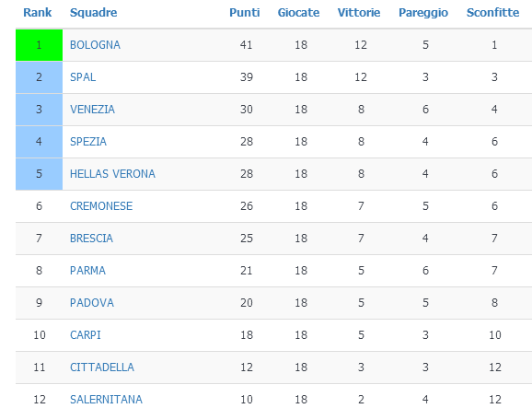Click the Giocate column header

point(298,13)
